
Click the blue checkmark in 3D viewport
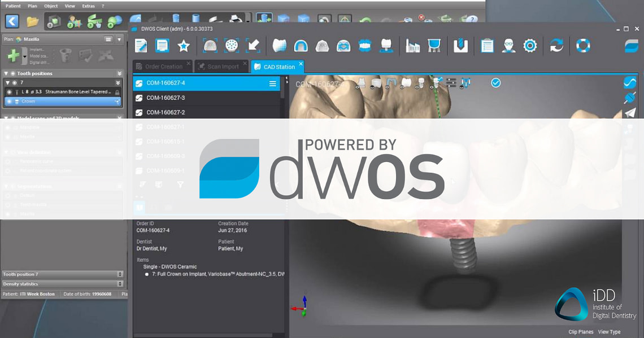click(x=495, y=83)
